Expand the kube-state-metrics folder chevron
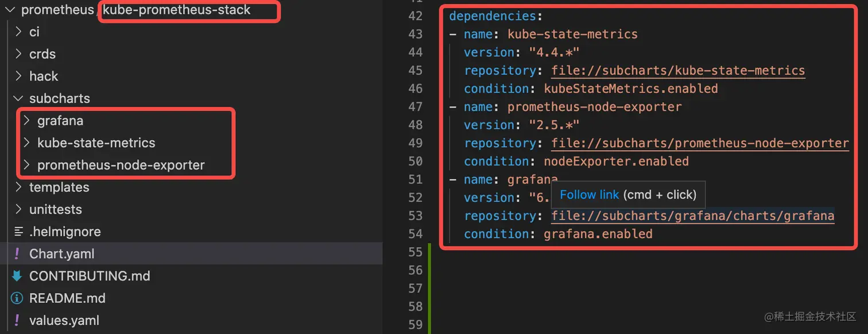Screen dimensions: 868x334 (x=26, y=143)
